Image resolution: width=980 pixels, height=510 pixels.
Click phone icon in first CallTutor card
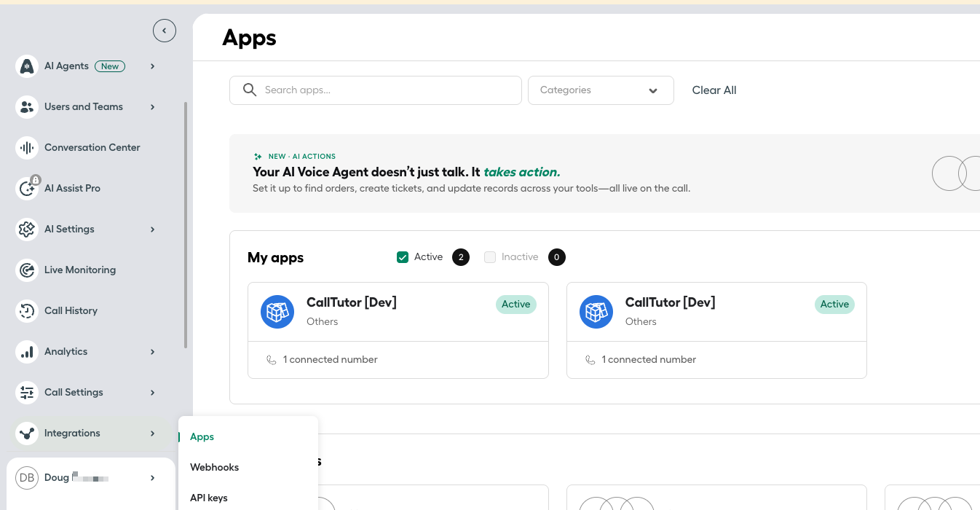[x=272, y=360]
